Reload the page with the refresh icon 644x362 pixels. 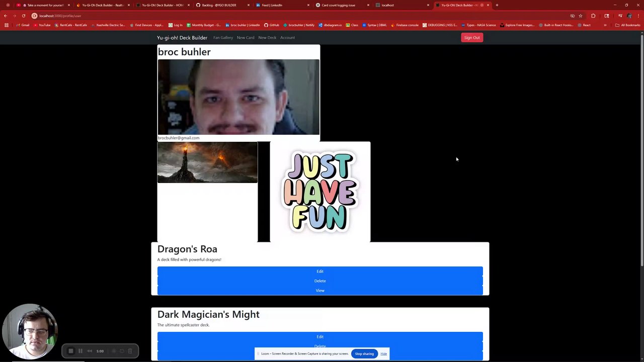pos(24,16)
